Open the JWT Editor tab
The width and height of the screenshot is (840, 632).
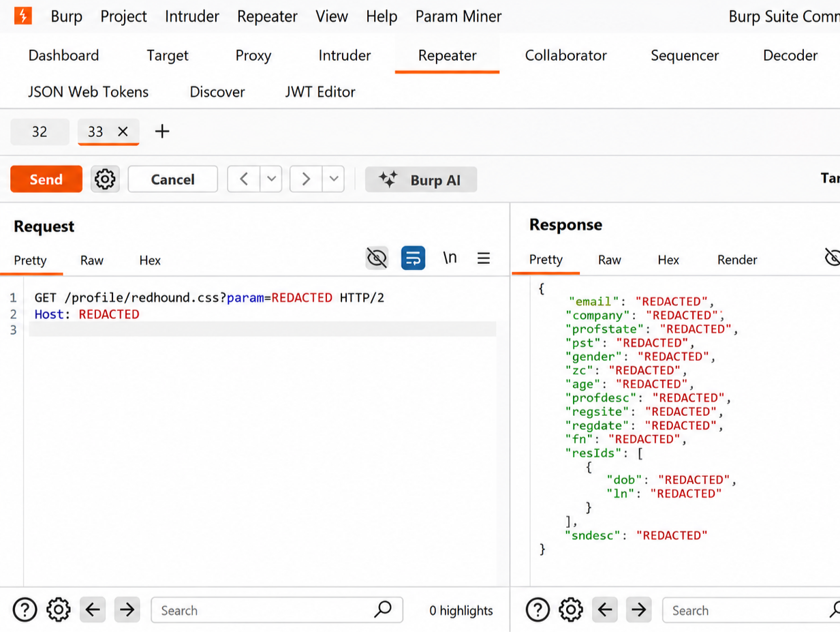(x=320, y=91)
